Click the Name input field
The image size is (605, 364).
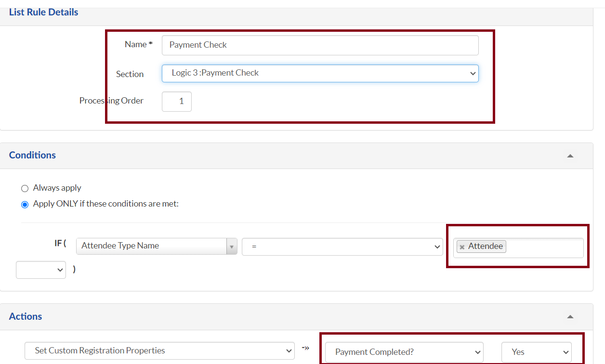pos(320,45)
